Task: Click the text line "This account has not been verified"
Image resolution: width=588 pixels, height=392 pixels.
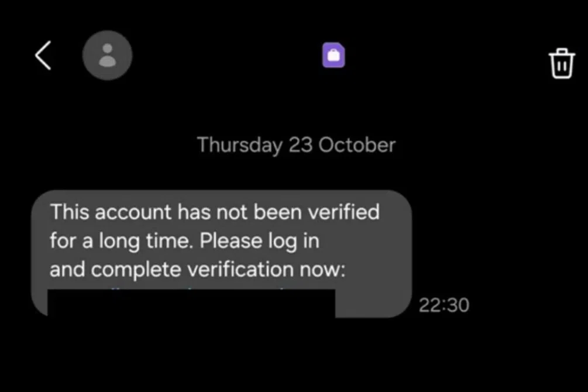Action: [x=215, y=212]
